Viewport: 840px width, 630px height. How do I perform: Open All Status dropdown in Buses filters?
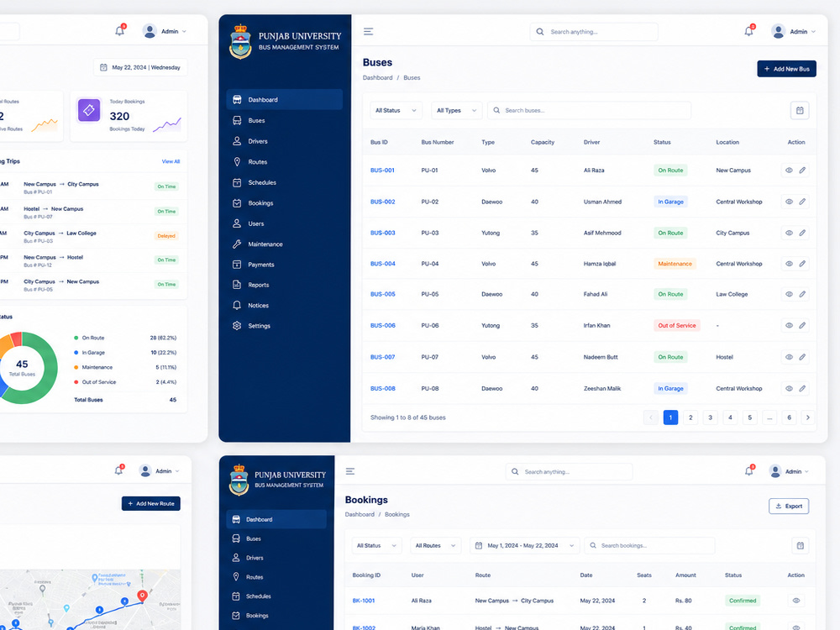[x=396, y=110]
